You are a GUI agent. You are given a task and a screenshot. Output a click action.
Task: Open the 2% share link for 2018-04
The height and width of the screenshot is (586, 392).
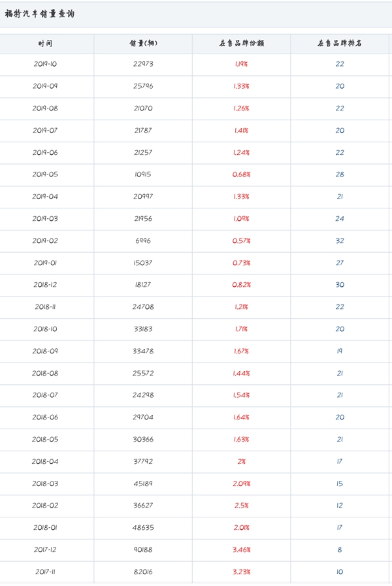pos(241,461)
